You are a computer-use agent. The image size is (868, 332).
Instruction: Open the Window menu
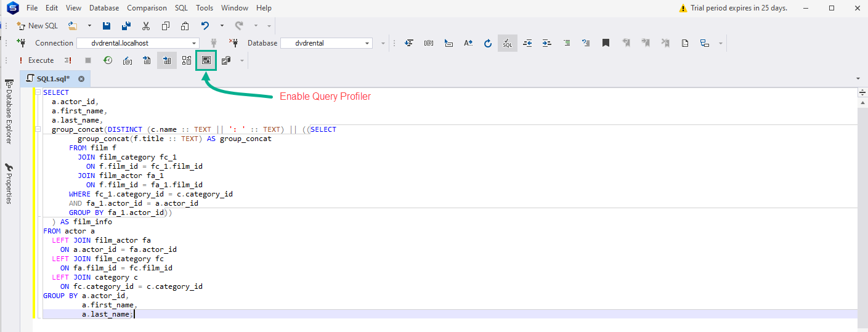[x=235, y=8]
